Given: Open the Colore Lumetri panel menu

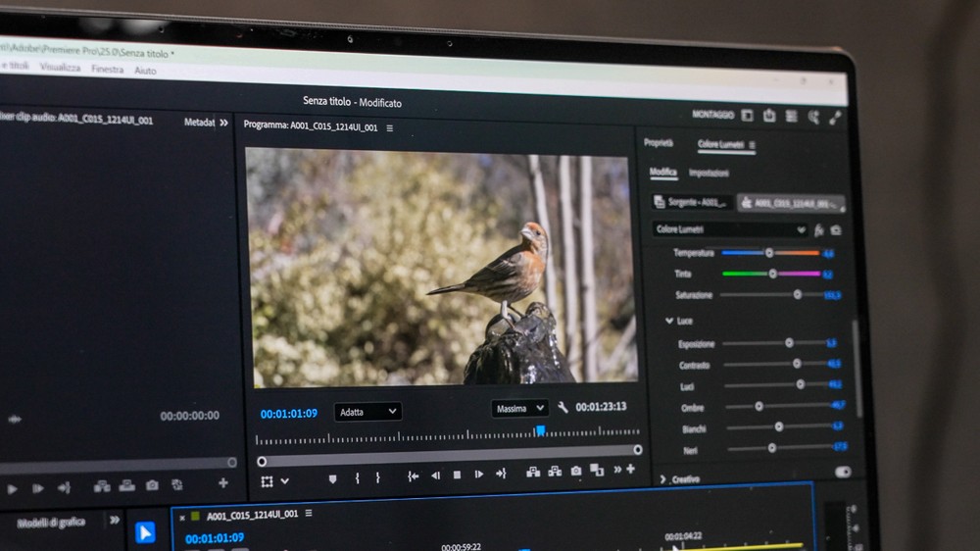Looking at the screenshot, I should 752,145.
